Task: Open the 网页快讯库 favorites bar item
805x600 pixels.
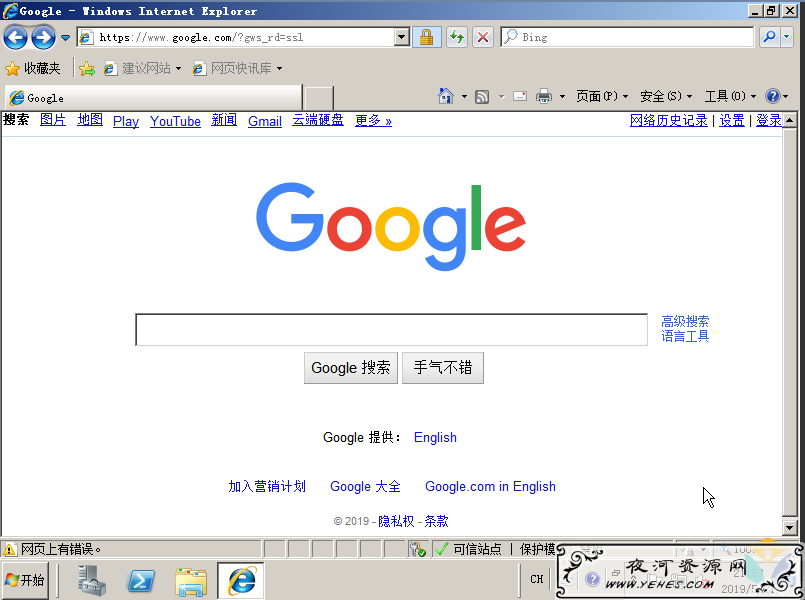Action: (237, 68)
